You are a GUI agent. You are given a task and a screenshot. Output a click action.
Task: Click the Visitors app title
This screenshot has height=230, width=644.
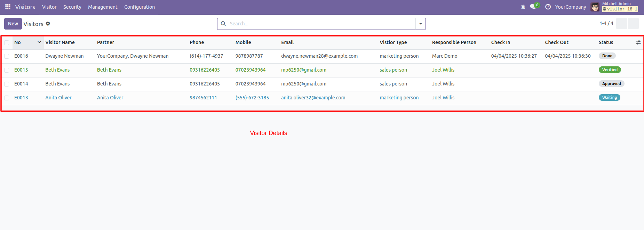click(x=25, y=7)
